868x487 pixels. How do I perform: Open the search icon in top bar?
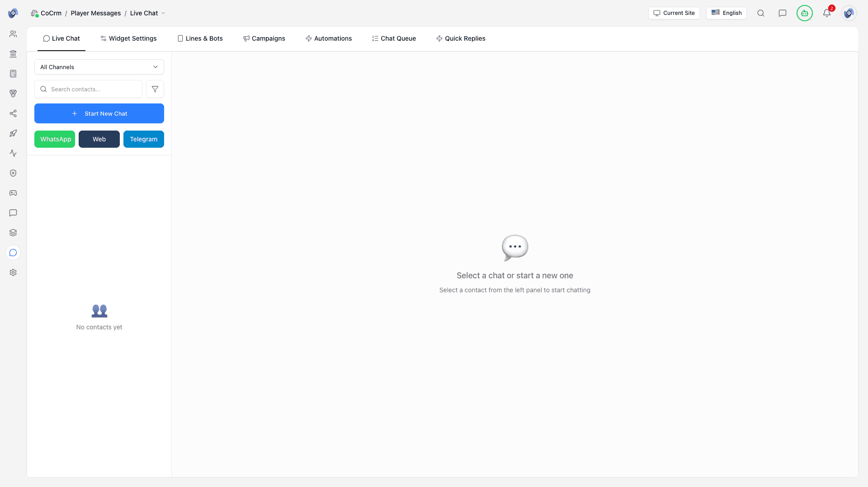[761, 13]
